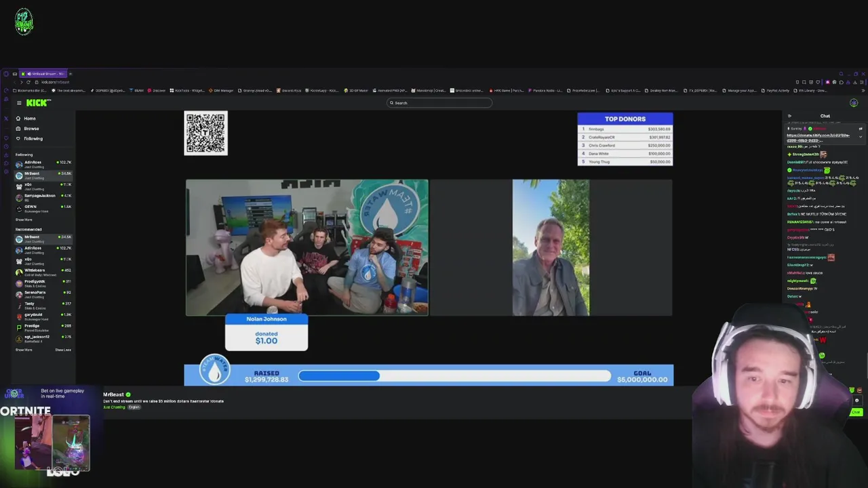Open the BEAM bookmark

coord(136,90)
